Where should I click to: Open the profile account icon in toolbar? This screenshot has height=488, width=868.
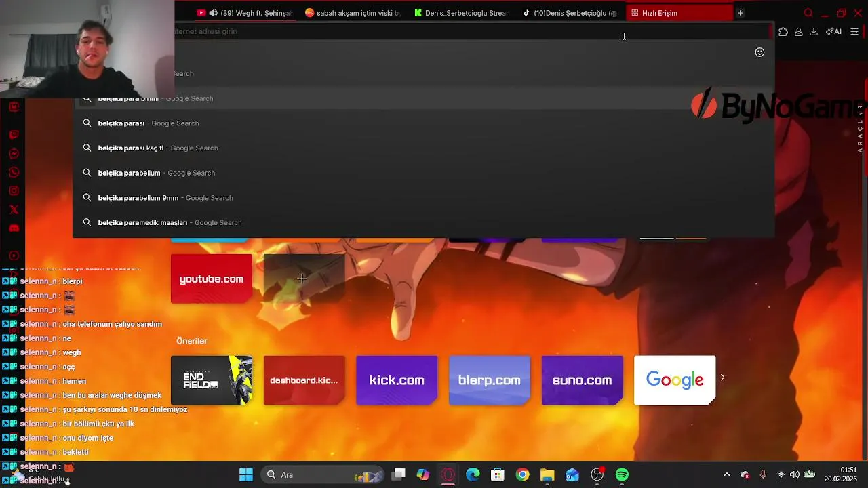pos(799,31)
